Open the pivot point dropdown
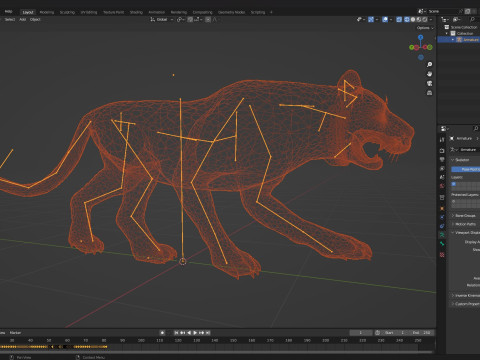 [181, 20]
